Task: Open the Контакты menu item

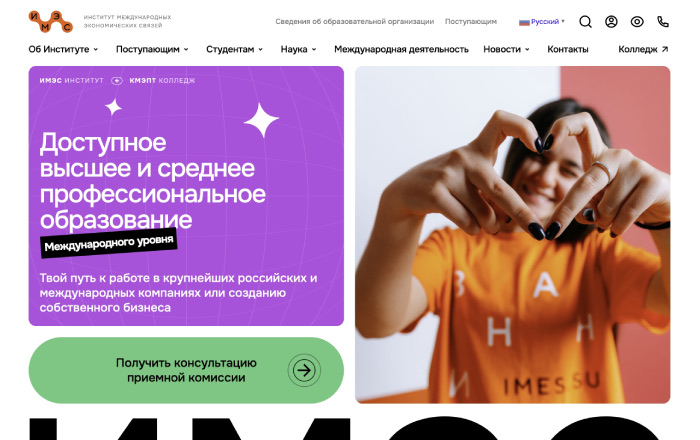Action: (x=568, y=49)
